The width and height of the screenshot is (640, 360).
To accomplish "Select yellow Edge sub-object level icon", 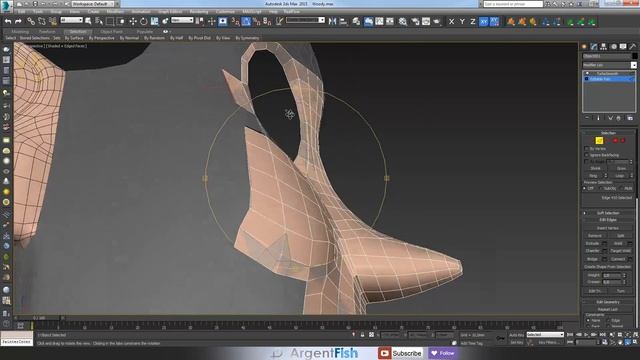I will pyautogui.click(x=599, y=140).
